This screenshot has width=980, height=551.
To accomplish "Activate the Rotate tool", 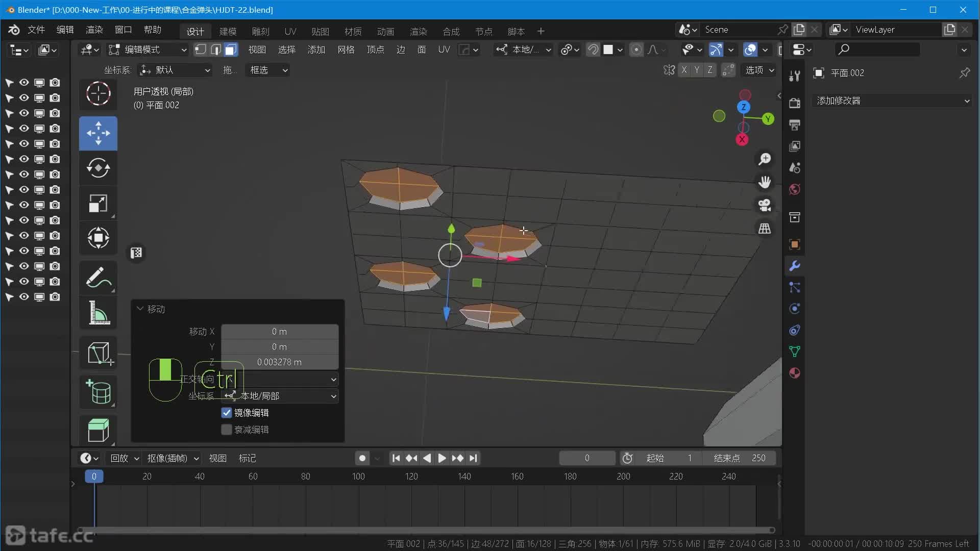I will 98,168.
